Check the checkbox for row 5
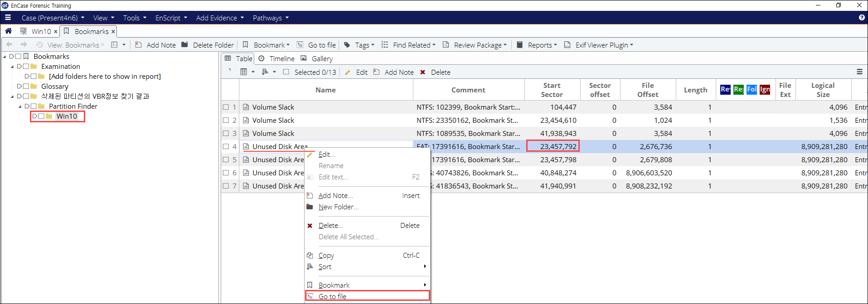Viewport: 868px width, 304px height. tap(226, 160)
